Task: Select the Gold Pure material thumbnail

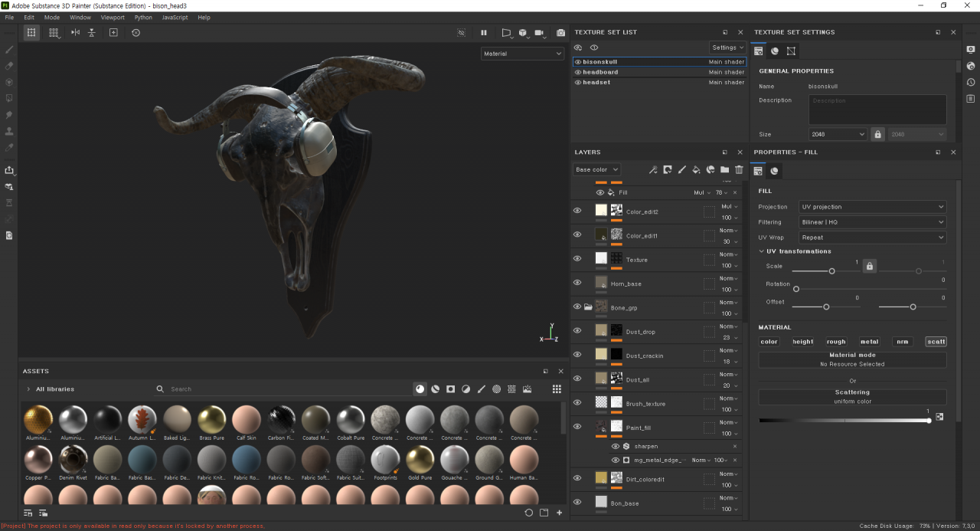Action: pyautogui.click(x=420, y=460)
